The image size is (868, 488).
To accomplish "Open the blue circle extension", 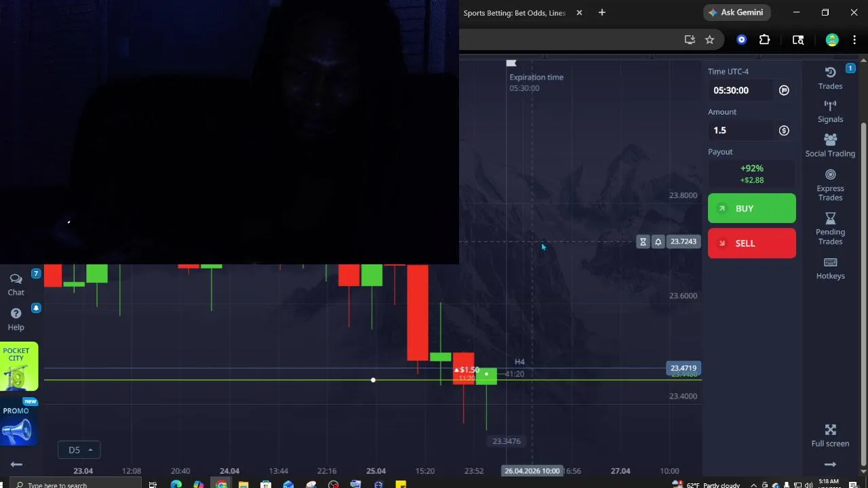I will [x=741, y=39].
